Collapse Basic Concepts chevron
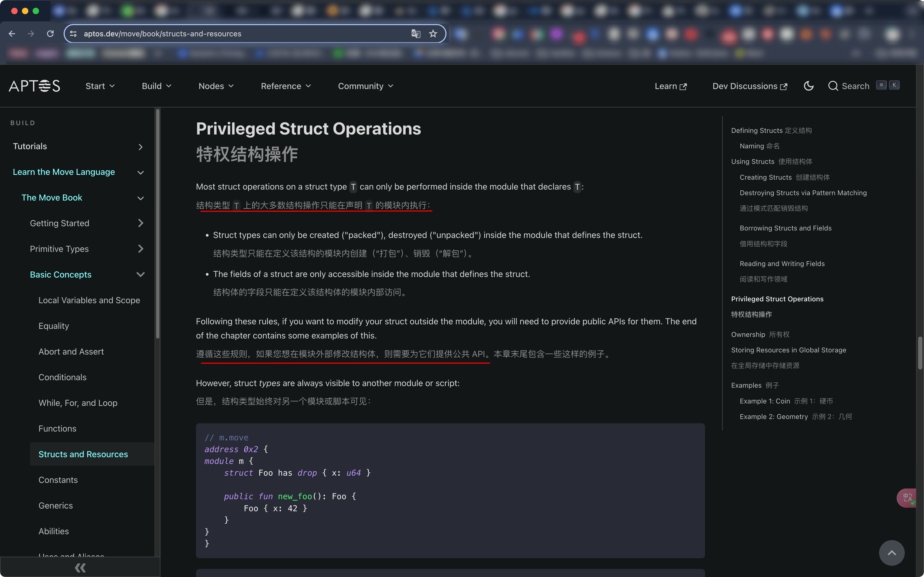The width and height of the screenshot is (924, 577). [x=140, y=274]
